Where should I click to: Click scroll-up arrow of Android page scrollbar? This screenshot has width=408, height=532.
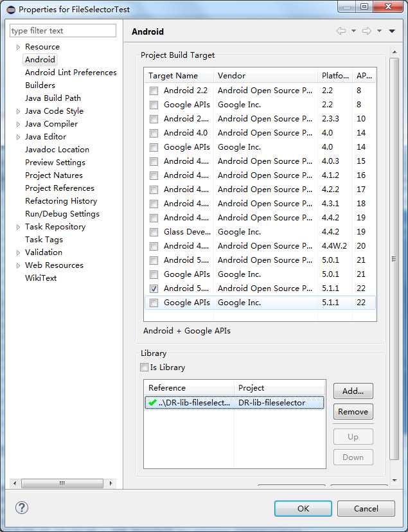coord(394,52)
